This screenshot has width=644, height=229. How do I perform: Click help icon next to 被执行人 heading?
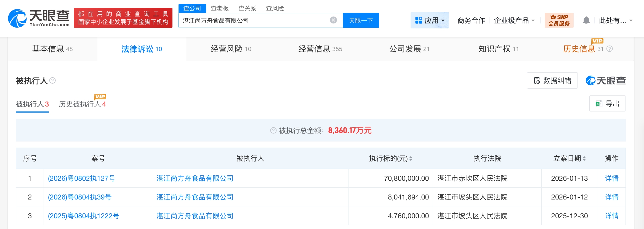click(x=52, y=81)
